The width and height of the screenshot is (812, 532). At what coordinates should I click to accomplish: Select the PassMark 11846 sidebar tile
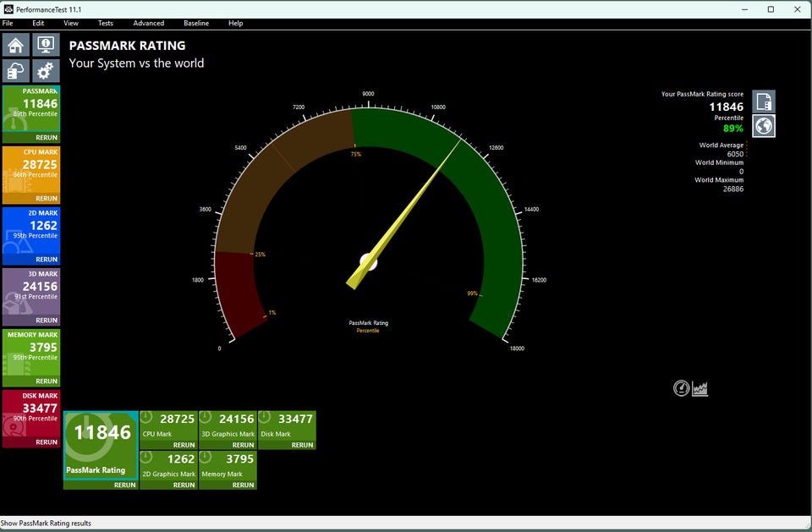(31, 109)
